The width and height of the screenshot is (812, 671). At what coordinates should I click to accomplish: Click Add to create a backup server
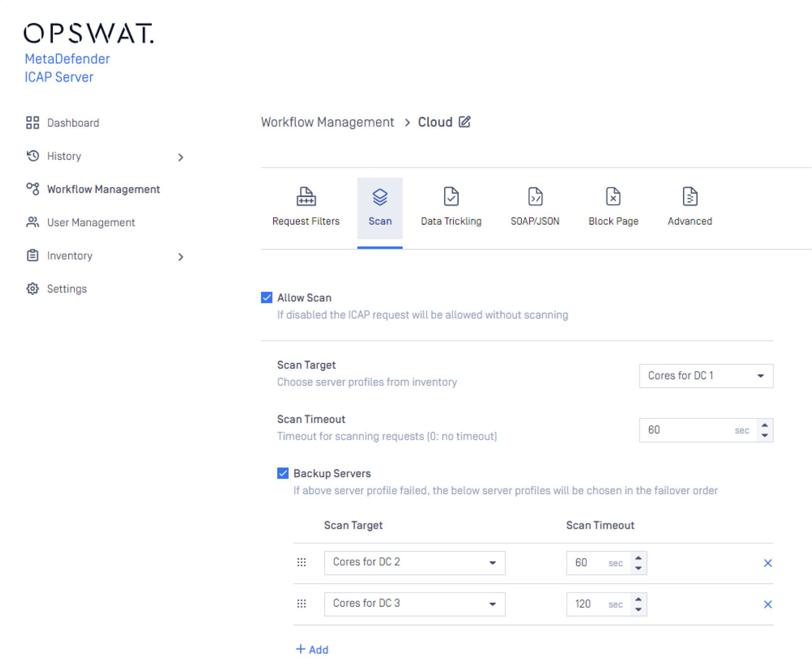point(312,649)
